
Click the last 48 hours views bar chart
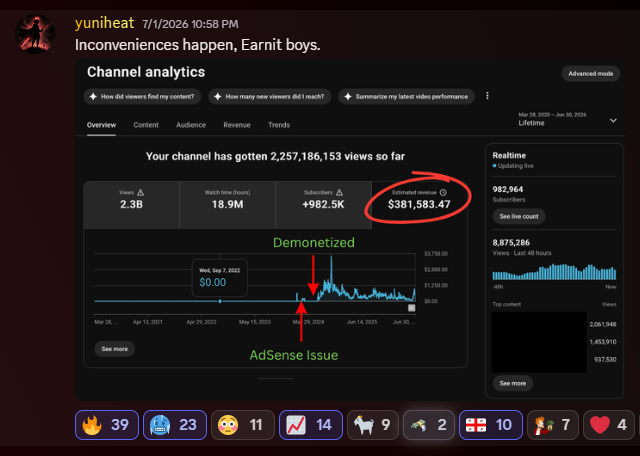click(x=554, y=271)
